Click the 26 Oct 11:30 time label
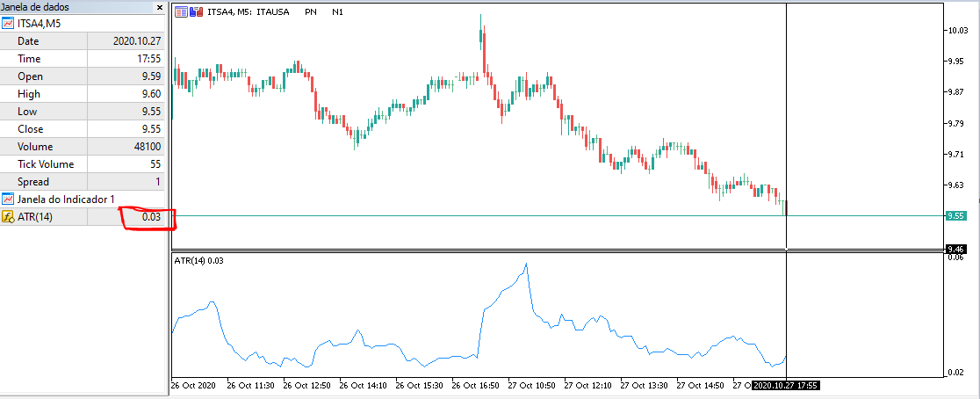 tap(251, 385)
